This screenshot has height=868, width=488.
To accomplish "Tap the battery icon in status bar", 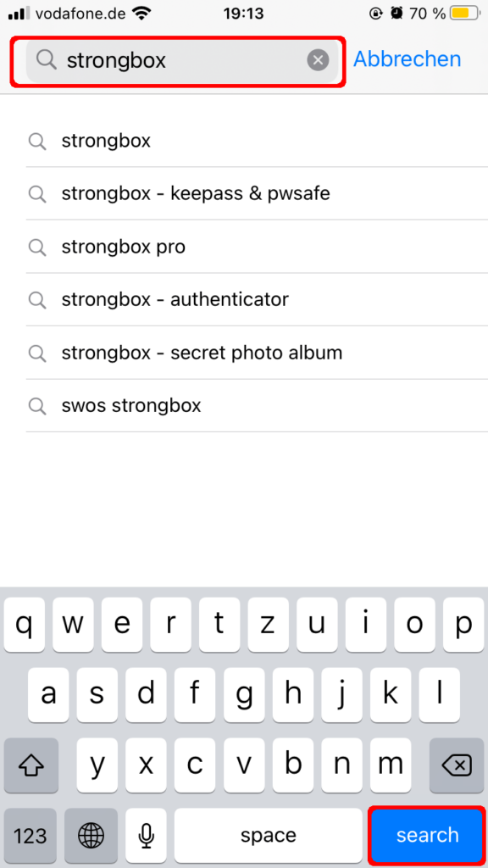I will tap(464, 14).
